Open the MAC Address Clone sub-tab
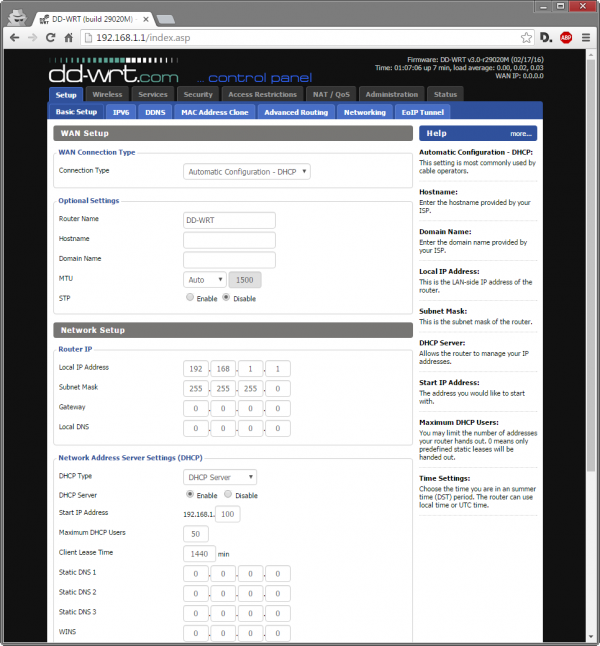Screen dimensions: 600x646 (x=214, y=112)
